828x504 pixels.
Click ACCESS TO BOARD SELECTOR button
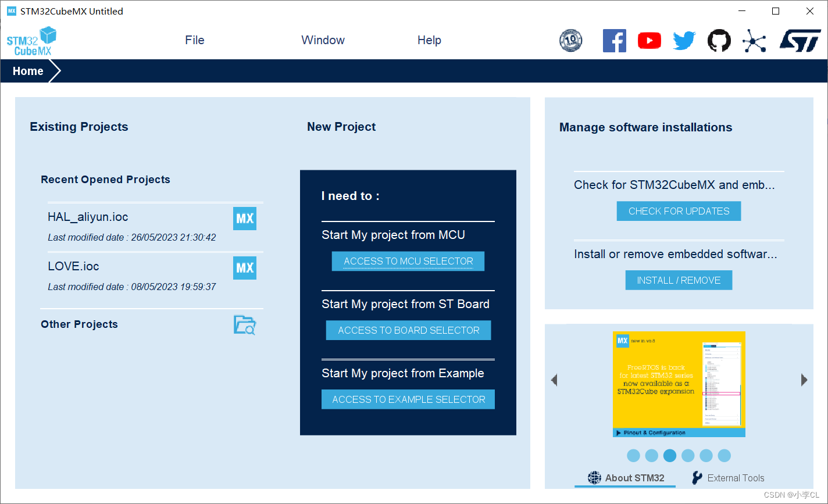pos(409,330)
